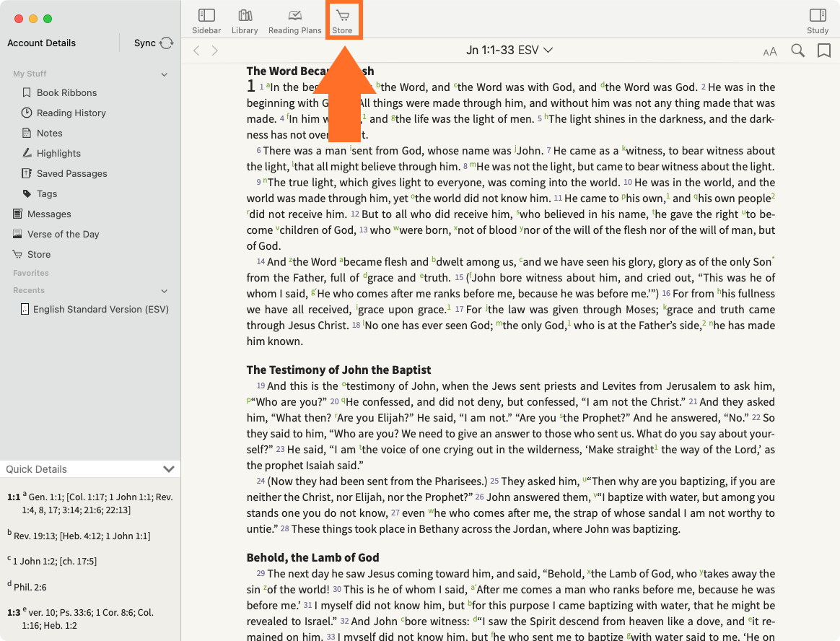The height and width of the screenshot is (641, 840).
Task: Click the sidebar Store cart icon
Action: tap(17, 254)
